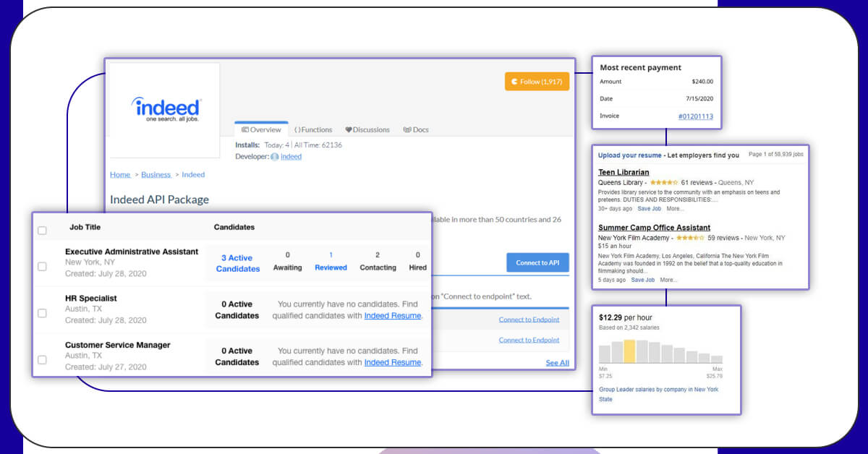Screen dimensions: 868x454
Task: Open the HR Specialist job title
Action: (91, 298)
